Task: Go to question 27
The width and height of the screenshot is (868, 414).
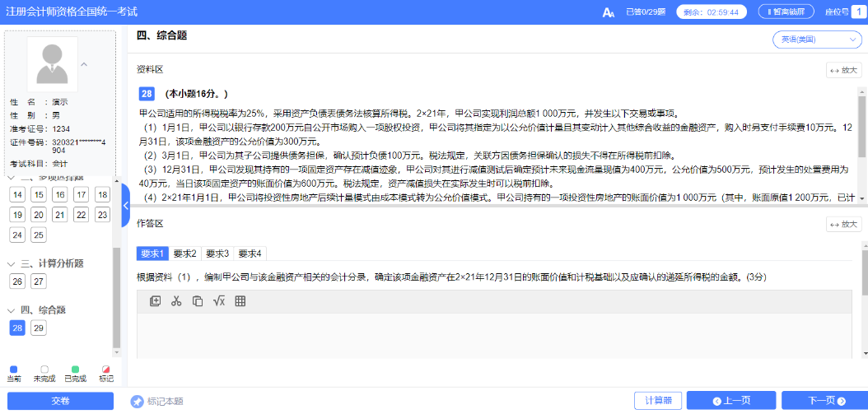Action: coord(39,281)
